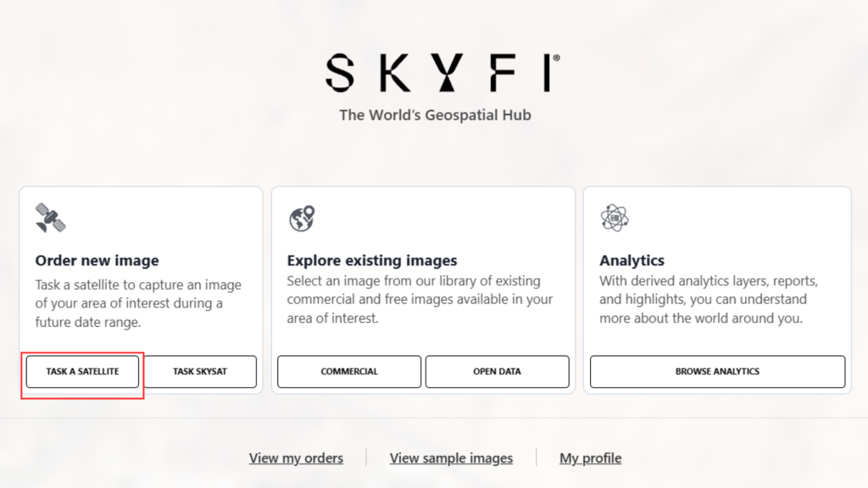Image resolution: width=868 pixels, height=488 pixels.
Task: Click the atom Analytics icon
Action: click(615, 218)
